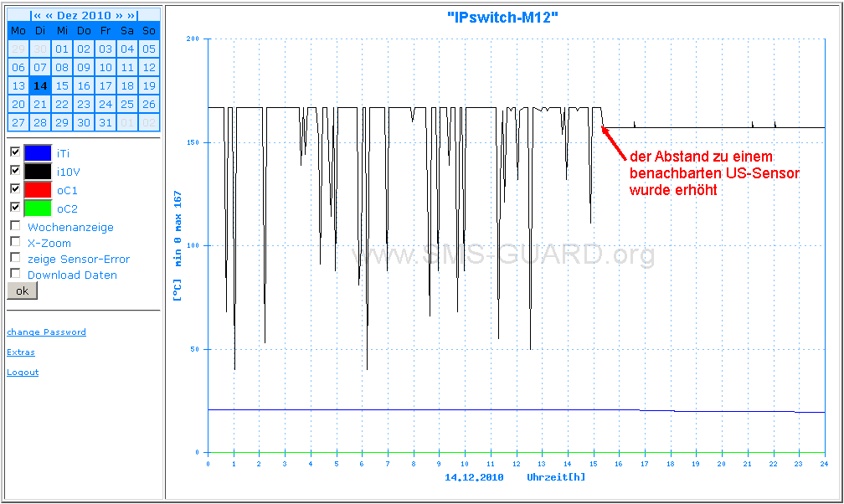
Task: Pick day 17 in the calendar
Action: pos(105,85)
